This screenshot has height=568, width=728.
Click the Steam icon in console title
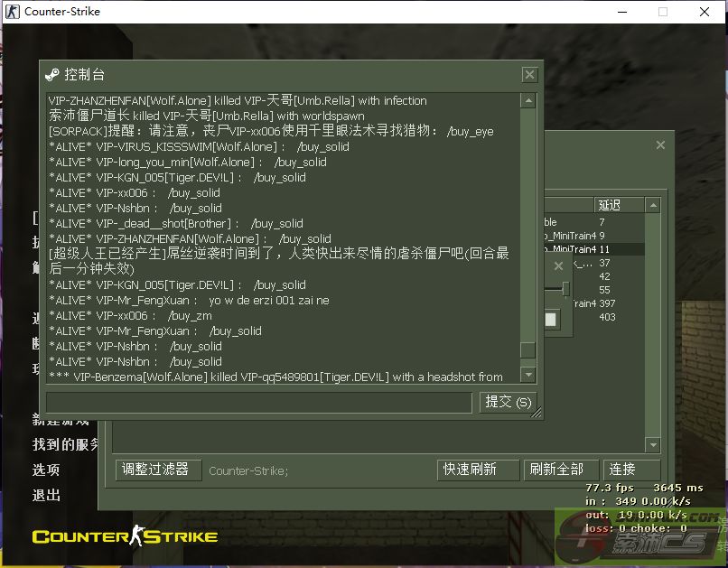[x=52, y=75]
